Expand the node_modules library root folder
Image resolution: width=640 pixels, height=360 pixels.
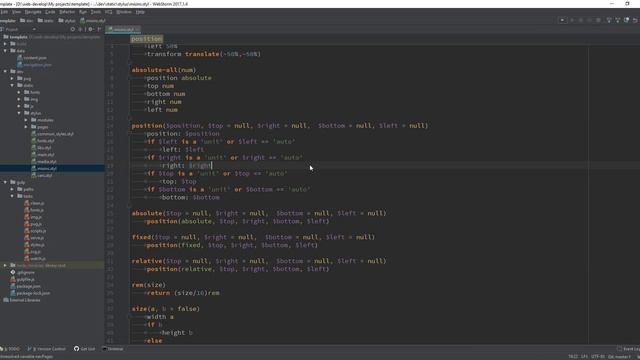click(5, 265)
